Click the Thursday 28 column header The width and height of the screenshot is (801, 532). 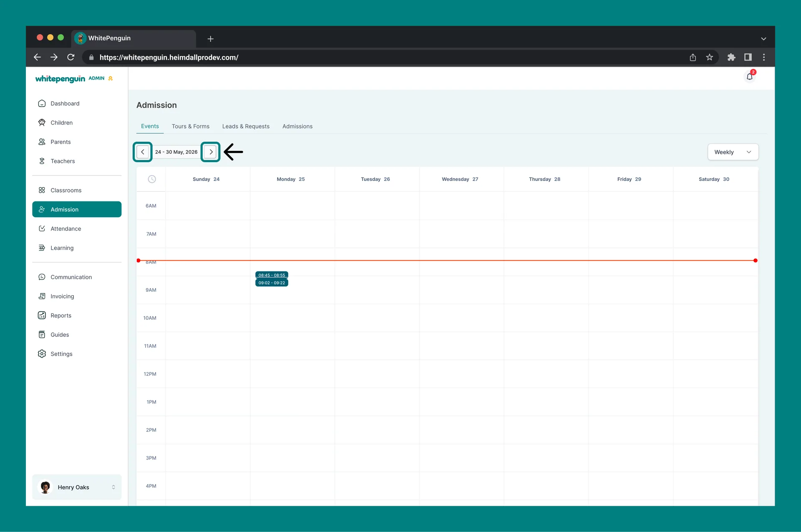point(545,179)
